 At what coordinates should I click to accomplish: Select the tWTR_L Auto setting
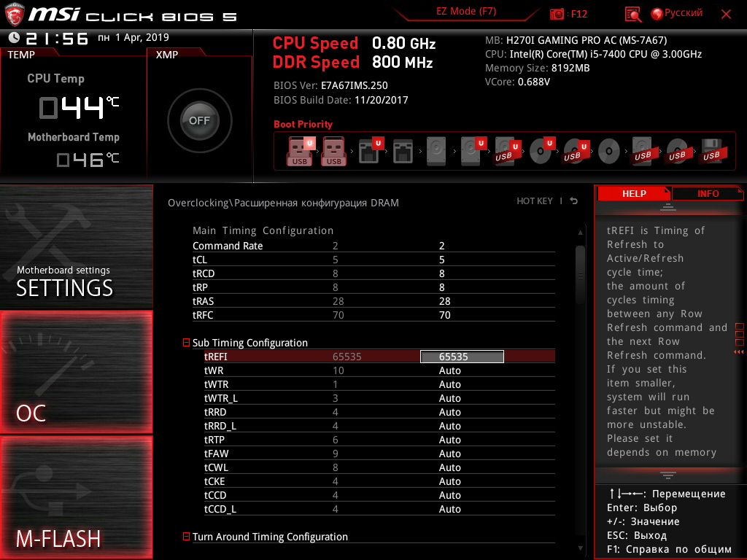click(449, 398)
